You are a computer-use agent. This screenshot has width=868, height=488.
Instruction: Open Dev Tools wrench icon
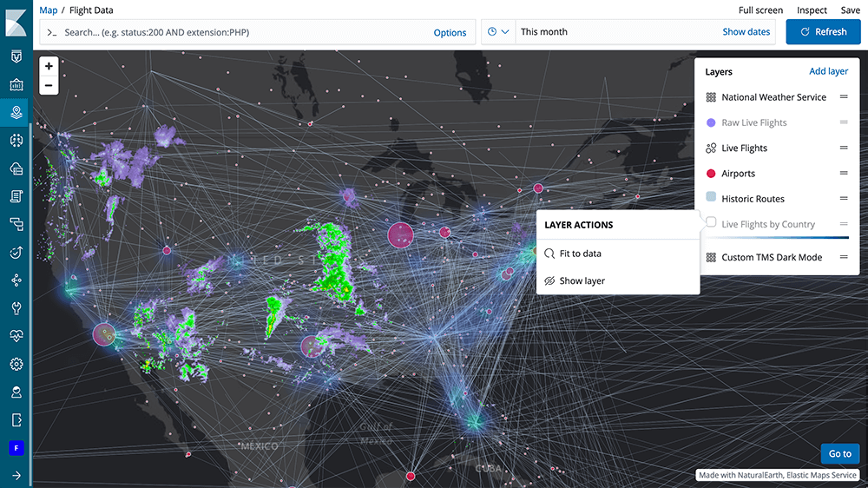(x=16, y=308)
